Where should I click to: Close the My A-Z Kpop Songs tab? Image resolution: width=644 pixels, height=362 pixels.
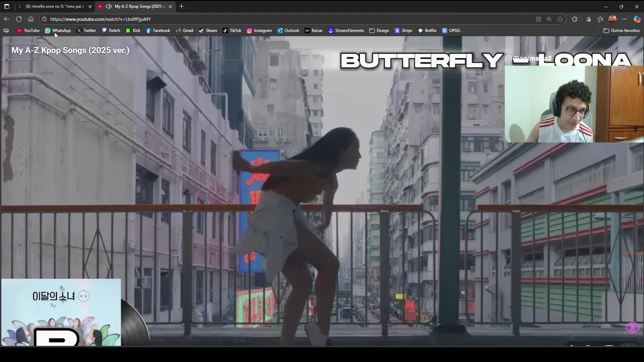(171, 7)
